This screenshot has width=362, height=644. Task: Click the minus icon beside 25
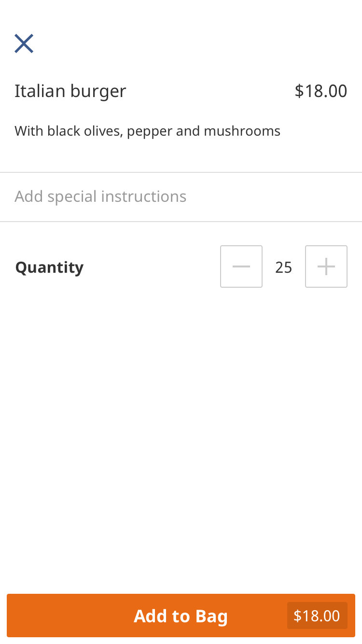[241, 266]
